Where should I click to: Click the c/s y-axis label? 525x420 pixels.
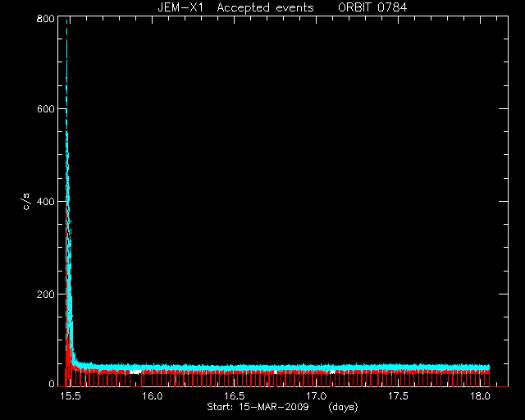point(26,201)
